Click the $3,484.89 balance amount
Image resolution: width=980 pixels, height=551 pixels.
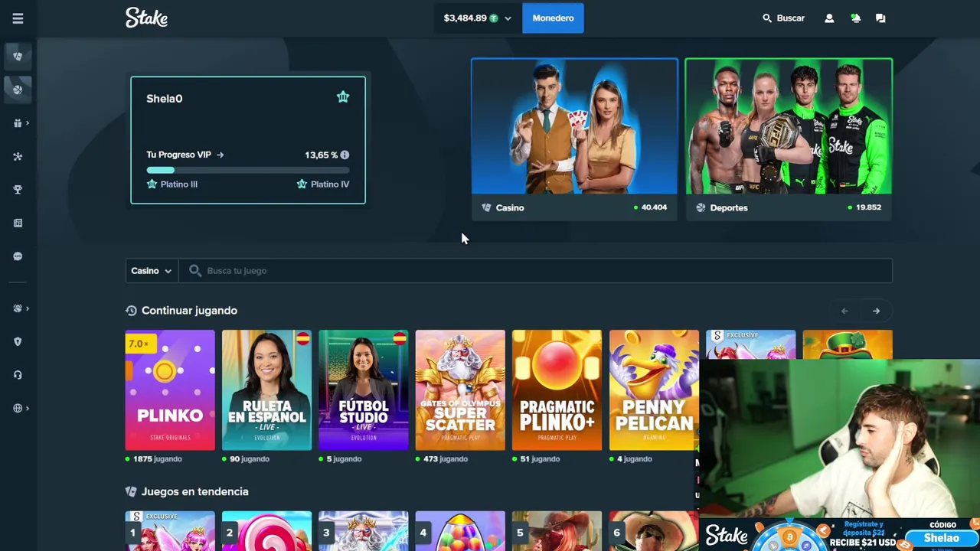tap(465, 18)
